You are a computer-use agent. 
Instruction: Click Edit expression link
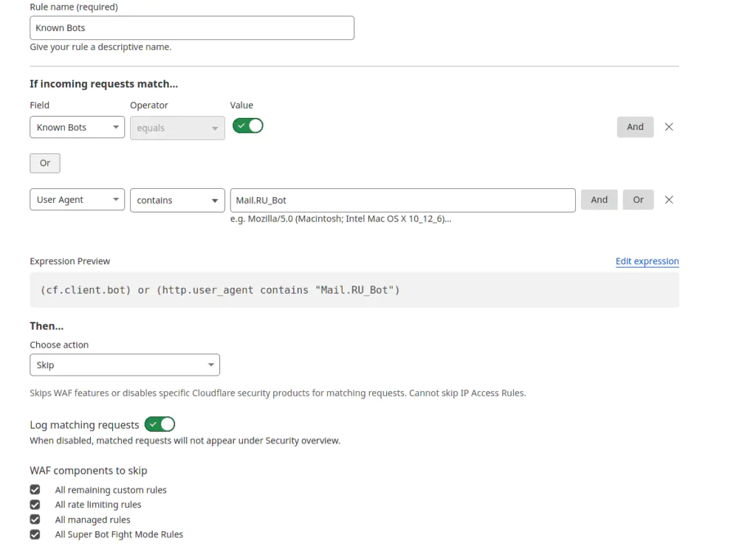(647, 260)
